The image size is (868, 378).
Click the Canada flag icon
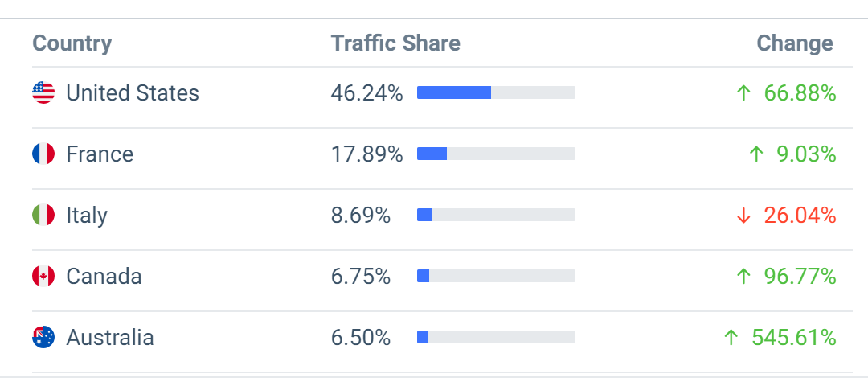[43, 276]
